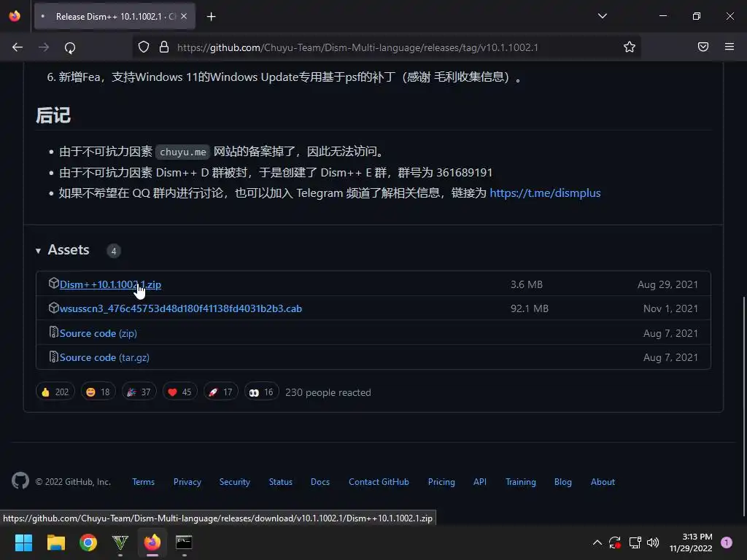Close the Release Dism++ tab
The height and width of the screenshot is (560, 747).
click(x=184, y=16)
